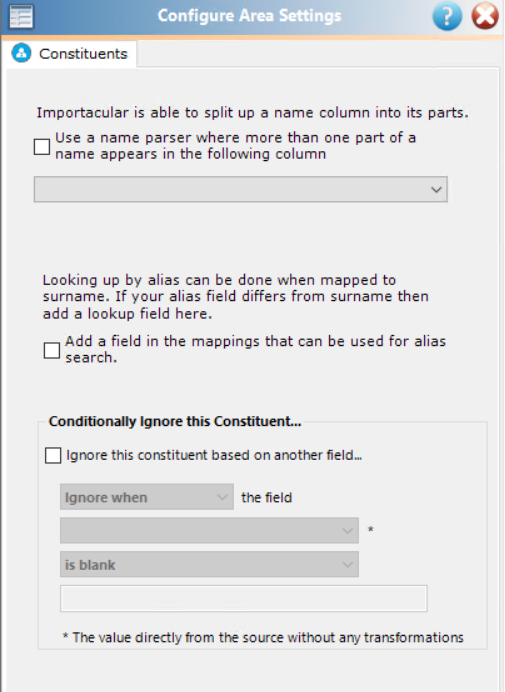Enable the name parser checkbox
This screenshot has width=505, height=692.
tap(42, 147)
